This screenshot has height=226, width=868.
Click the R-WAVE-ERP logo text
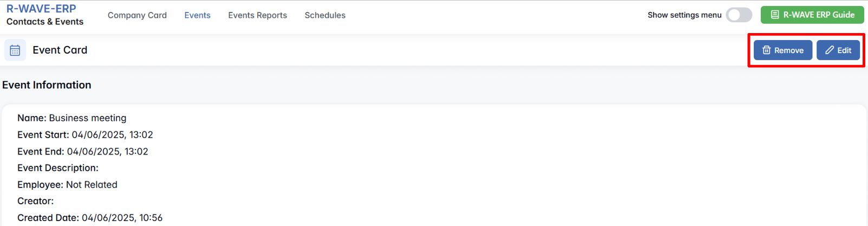41,9
